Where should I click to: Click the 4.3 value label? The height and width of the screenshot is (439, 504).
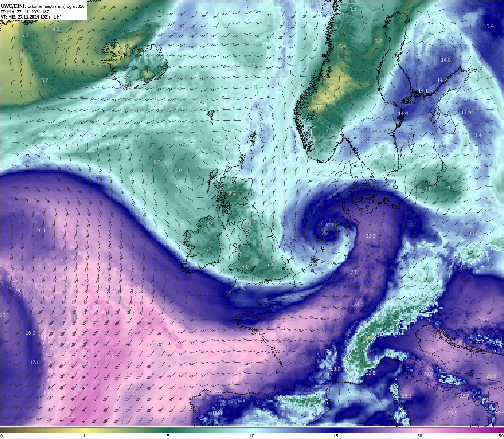(x=353, y=9)
